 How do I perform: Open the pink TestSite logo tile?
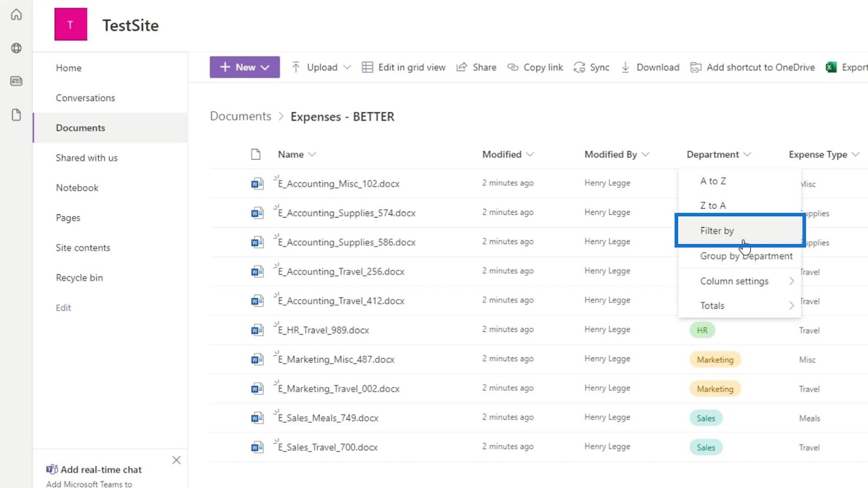click(x=71, y=24)
